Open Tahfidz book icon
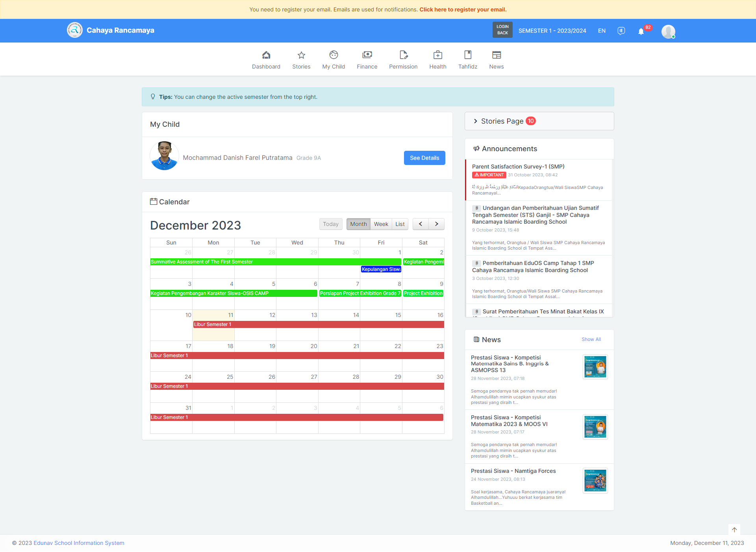756x552 pixels. [x=467, y=55]
